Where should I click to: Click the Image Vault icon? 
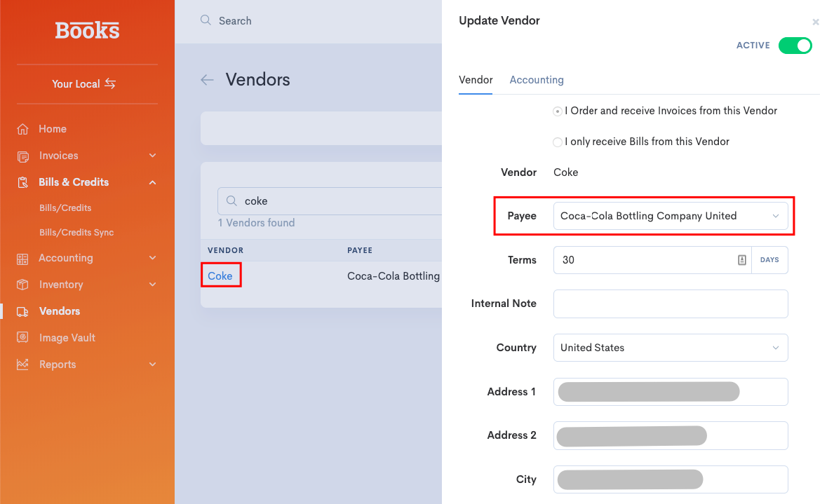coord(23,338)
